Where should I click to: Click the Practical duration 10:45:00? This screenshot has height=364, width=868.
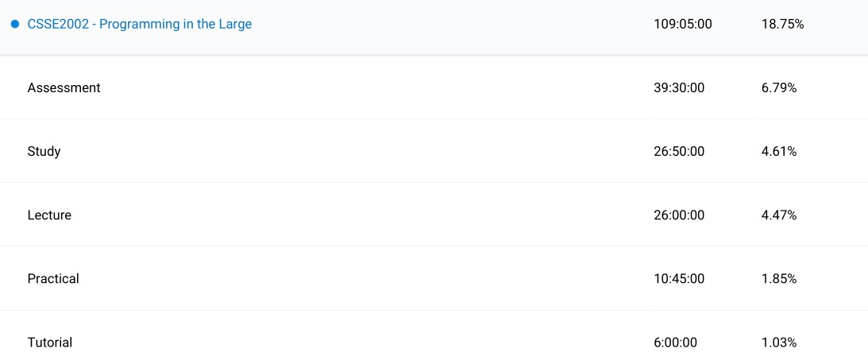tap(678, 279)
